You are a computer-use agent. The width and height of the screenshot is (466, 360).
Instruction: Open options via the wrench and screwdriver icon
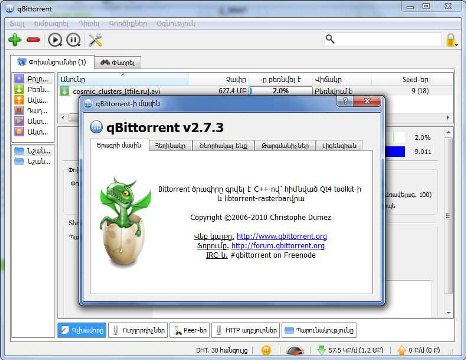pos(95,40)
